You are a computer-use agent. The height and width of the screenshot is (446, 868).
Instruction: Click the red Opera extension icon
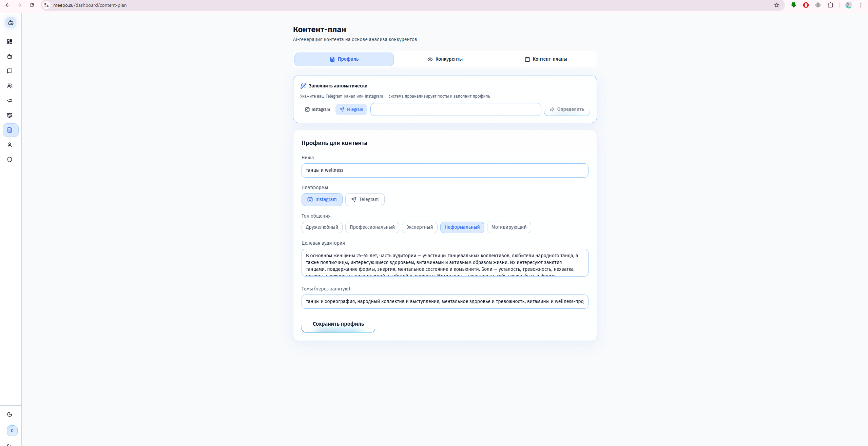[x=806, y=5]
